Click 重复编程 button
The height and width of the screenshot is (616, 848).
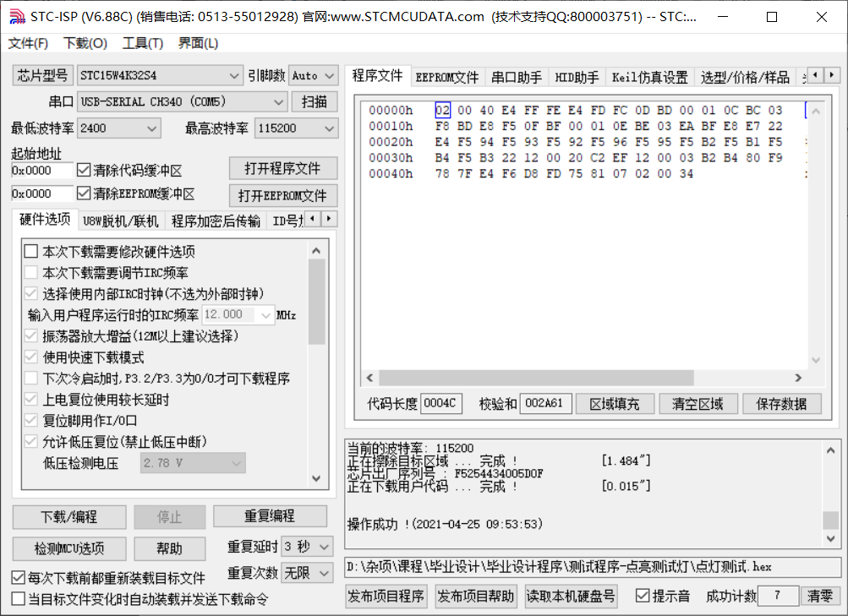tap(270, 516)
